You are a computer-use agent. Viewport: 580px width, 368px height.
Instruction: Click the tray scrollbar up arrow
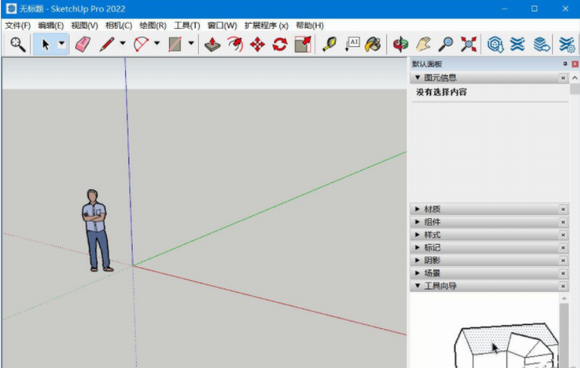[574, 78]
